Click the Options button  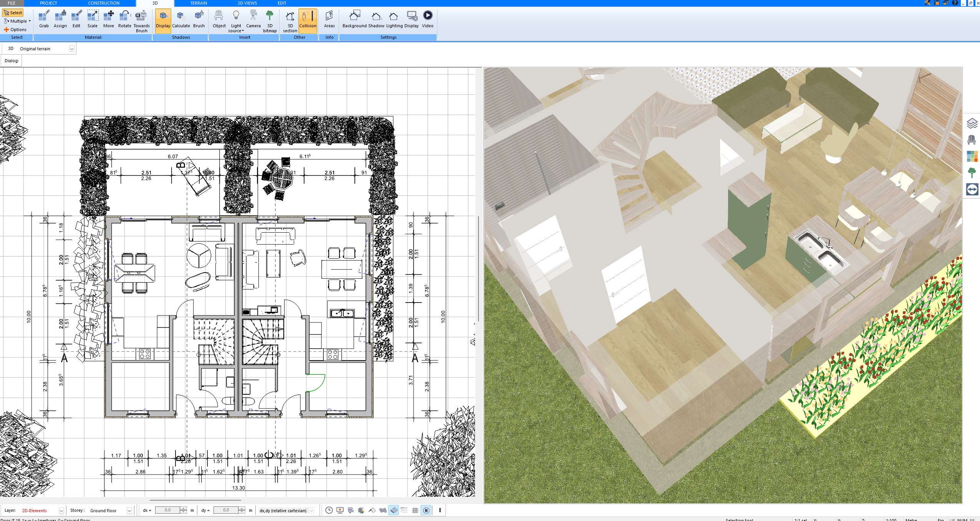15,30
